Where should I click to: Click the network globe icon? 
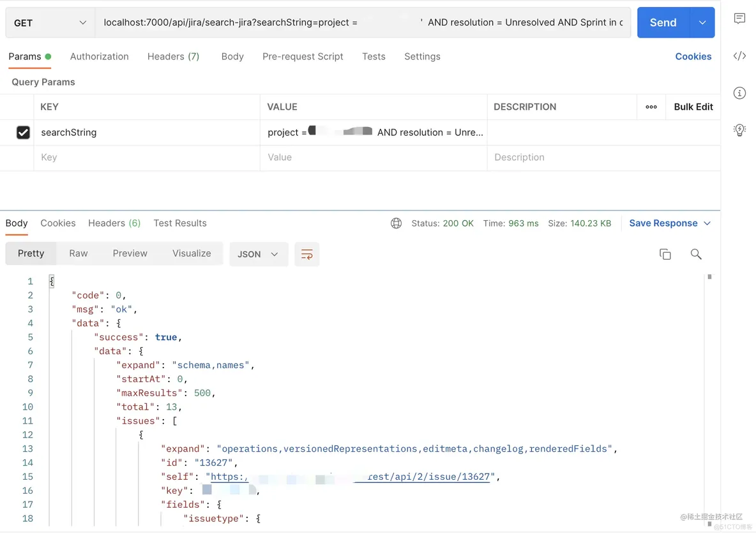396,223
